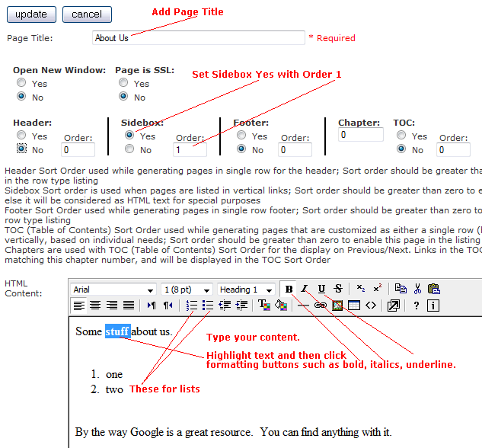Screen dimensions: 482x448
Task: Select No for Sidebox
Action: 129,149
